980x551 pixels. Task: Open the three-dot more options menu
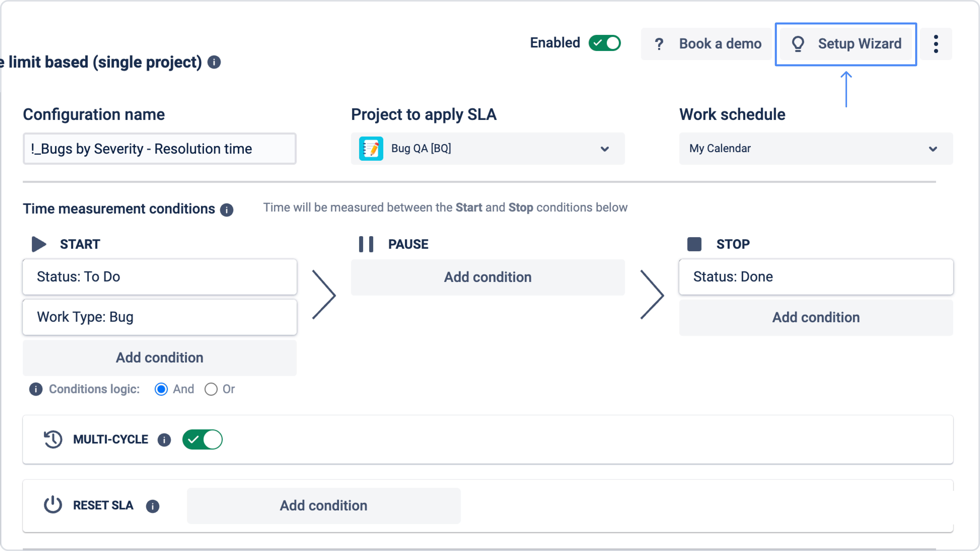[936, 44]
